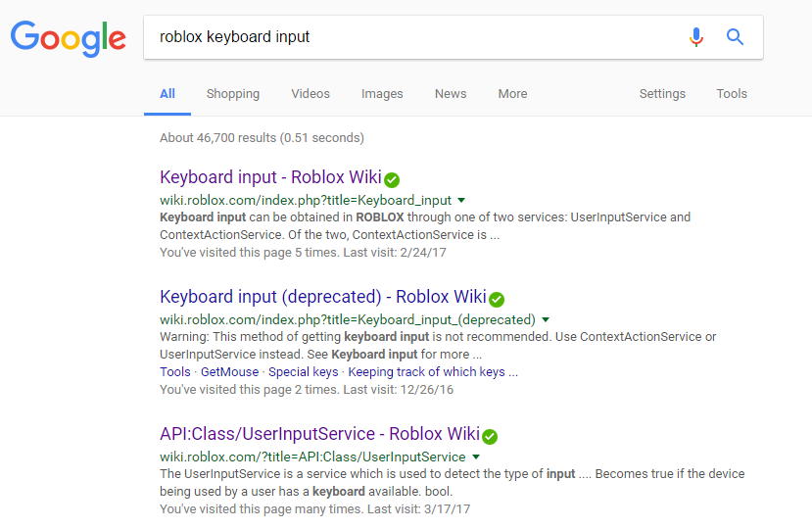Viewport: 812px width, 529px height.
Task: Click 'visited this page 2 times' note
Action: (x=307, y=390)
